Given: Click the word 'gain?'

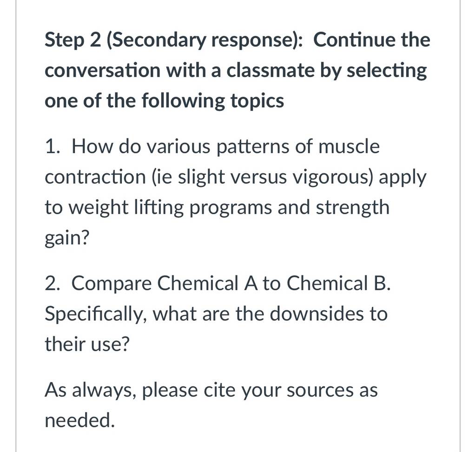Looking at the screenshot, I should click(67, 238).
